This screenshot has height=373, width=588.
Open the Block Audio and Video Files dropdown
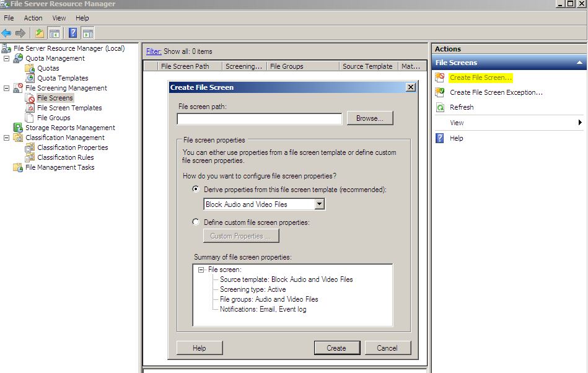pos(319,204)
